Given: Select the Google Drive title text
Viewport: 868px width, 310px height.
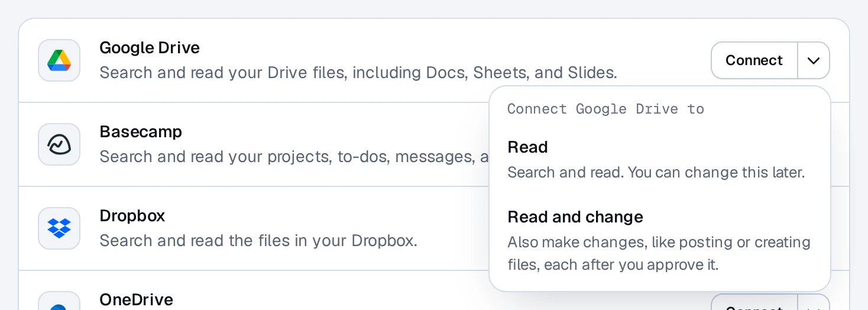Looking at the screenshot, I should pos(150,47).
